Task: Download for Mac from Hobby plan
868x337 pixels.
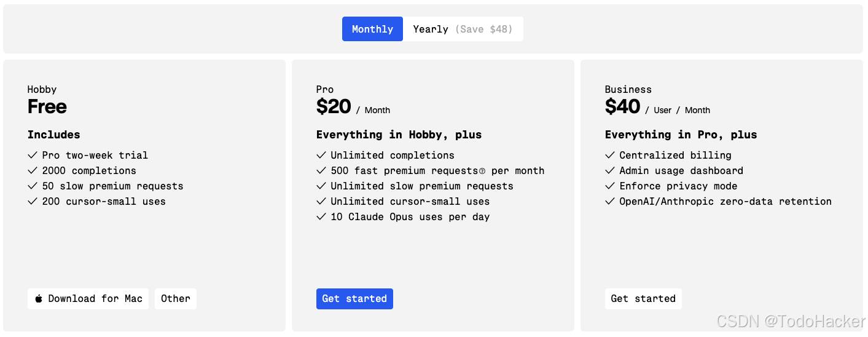Action: point(88,299)
